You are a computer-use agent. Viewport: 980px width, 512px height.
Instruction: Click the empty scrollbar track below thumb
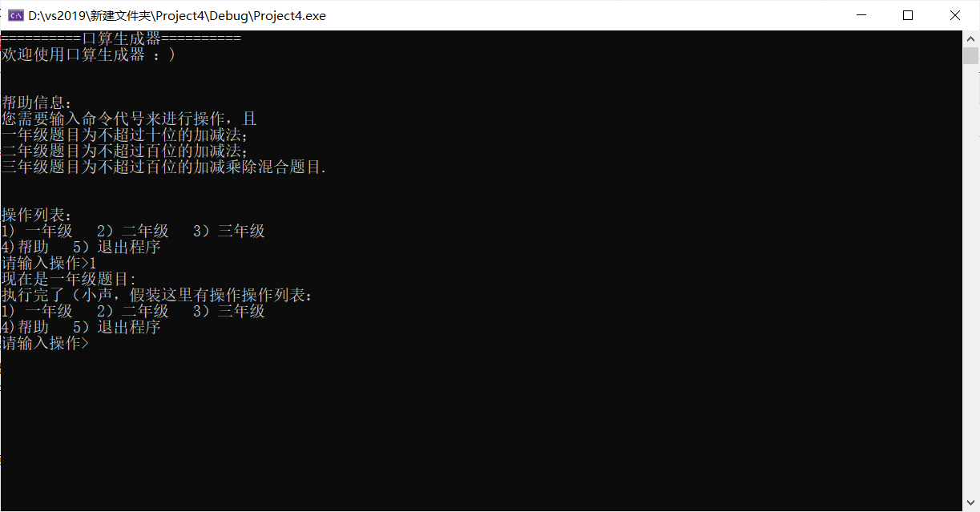pyautogui.click(x=970, y=280)
